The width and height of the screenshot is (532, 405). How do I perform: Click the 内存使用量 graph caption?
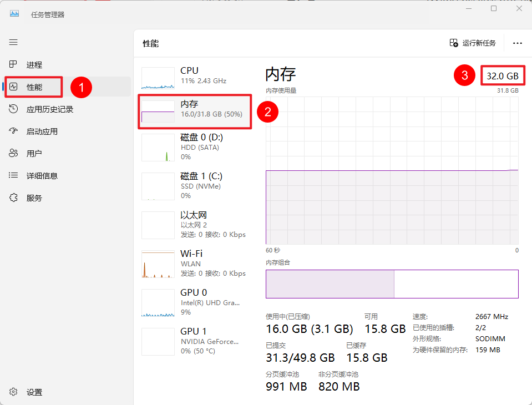pyautogui.click(x=281, y=90)
